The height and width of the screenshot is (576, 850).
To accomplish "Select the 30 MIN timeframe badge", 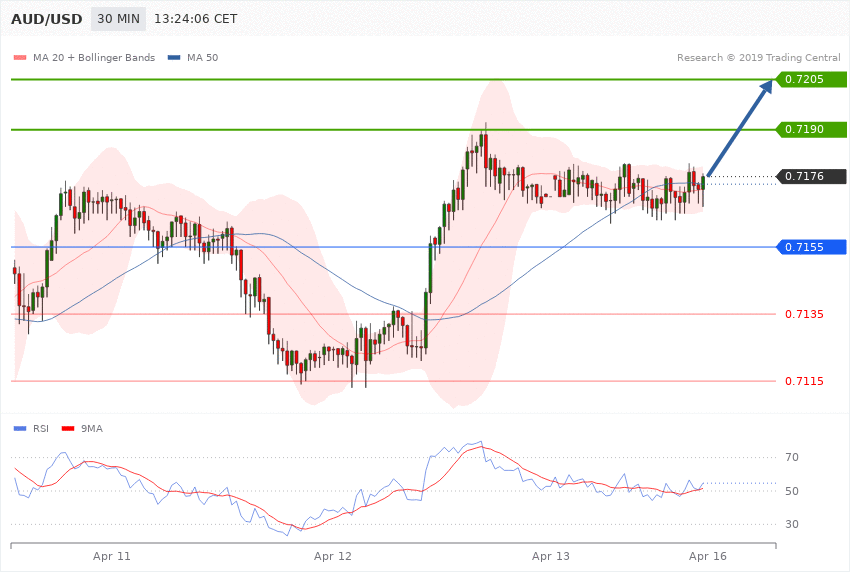I will pos(118,19).
